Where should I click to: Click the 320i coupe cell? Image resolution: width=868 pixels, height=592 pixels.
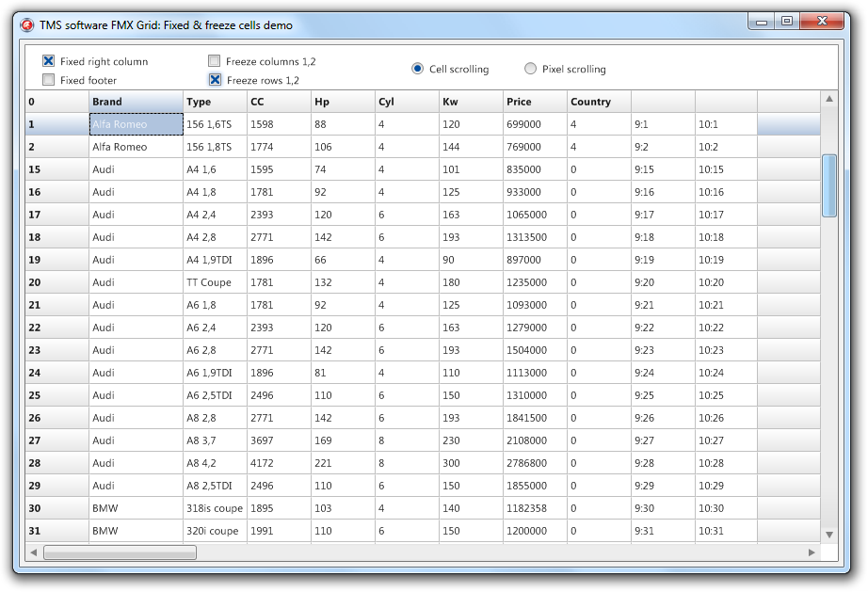coord(215,531)
